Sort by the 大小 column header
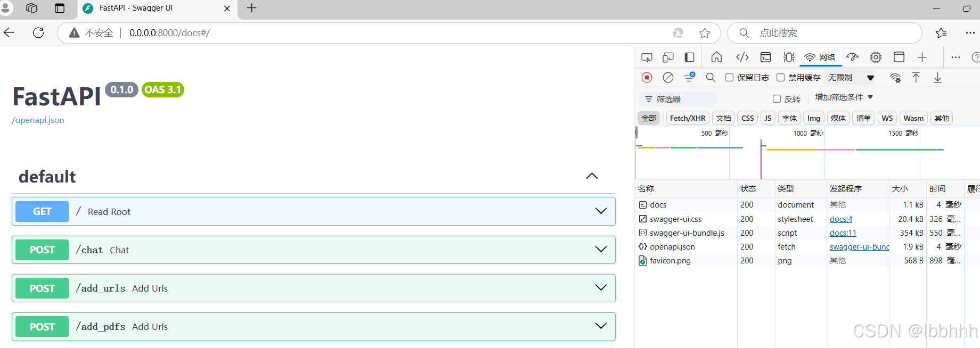The width and height of the screenshot is (980, 348). point(908,188)
